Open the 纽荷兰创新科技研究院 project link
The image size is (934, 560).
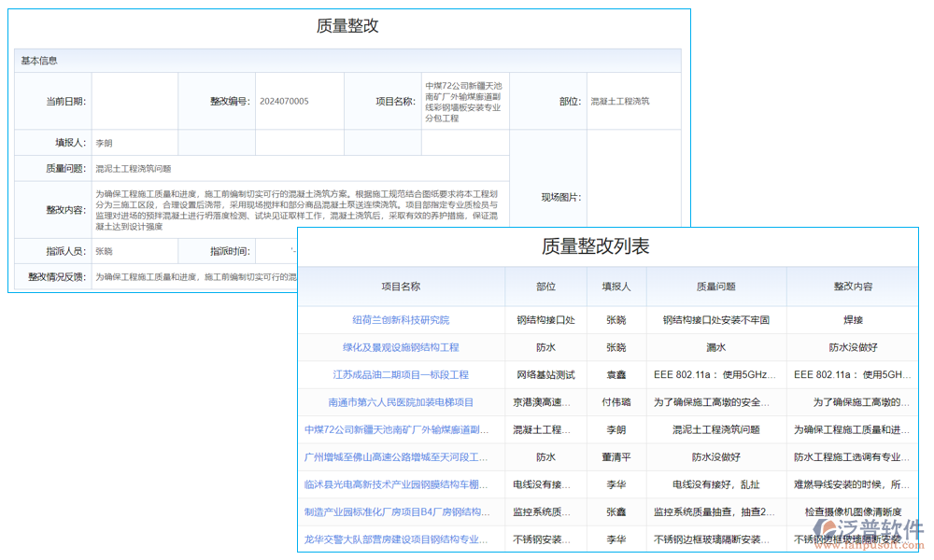coord(403,319)
